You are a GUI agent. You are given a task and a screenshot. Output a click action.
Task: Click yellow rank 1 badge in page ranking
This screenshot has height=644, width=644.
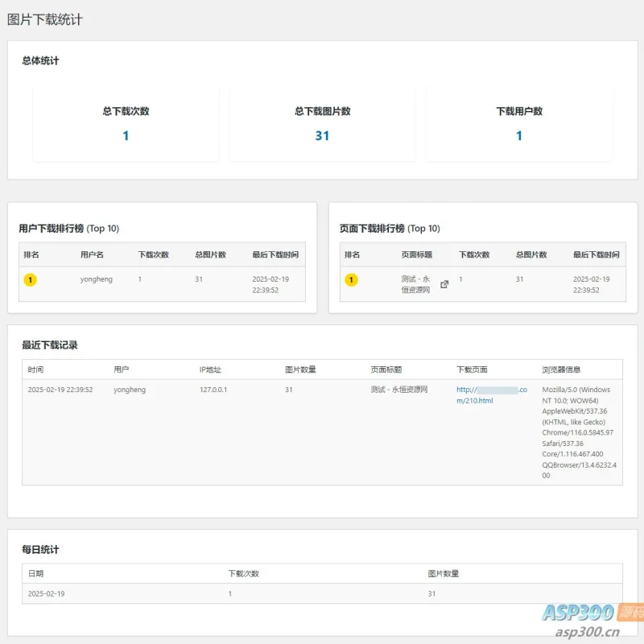351,279
